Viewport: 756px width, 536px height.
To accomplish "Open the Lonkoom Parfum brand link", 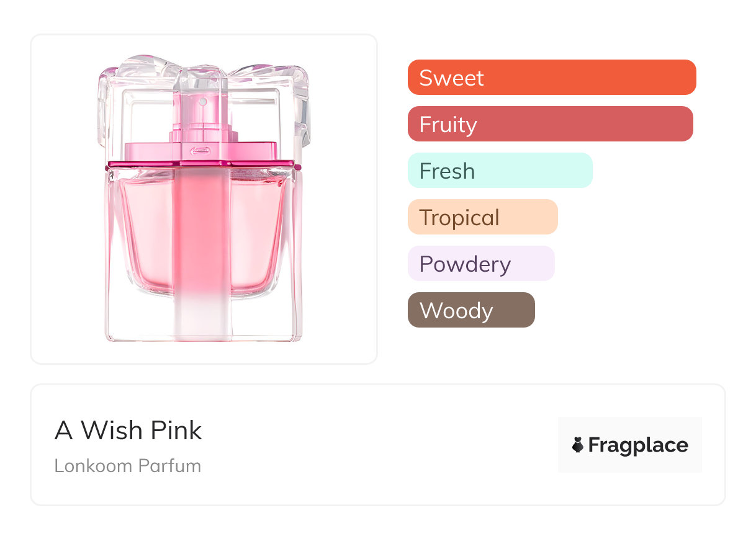I will point(128,466).
